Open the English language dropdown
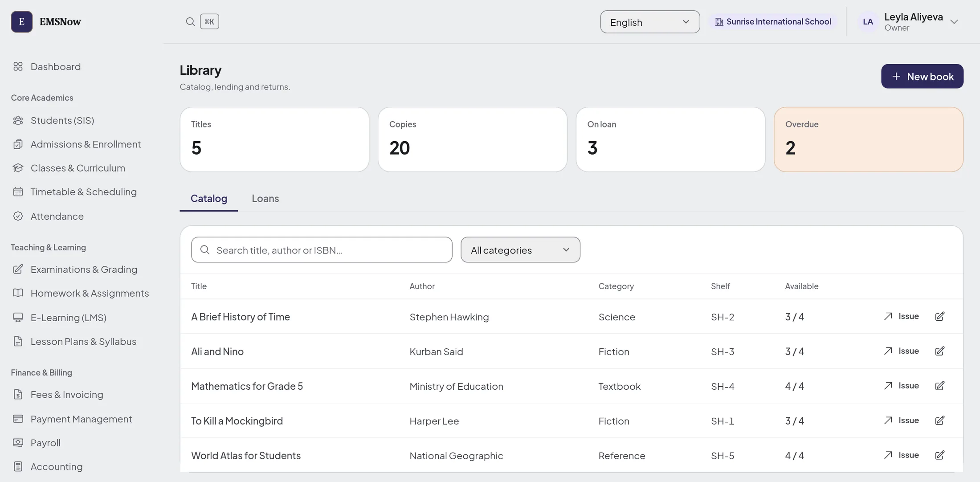This screenshot has height=482, width=980. [650, 22]
